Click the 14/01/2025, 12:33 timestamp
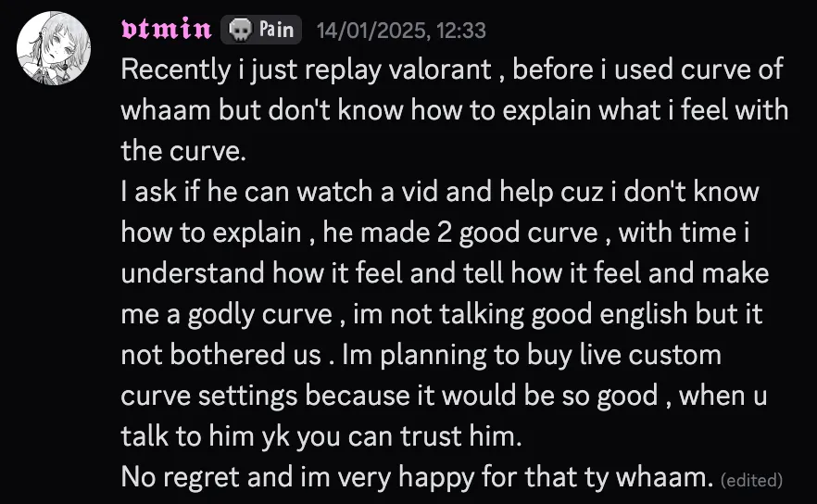This screenshot has width=817, height=504. click(x=401, y=31)
